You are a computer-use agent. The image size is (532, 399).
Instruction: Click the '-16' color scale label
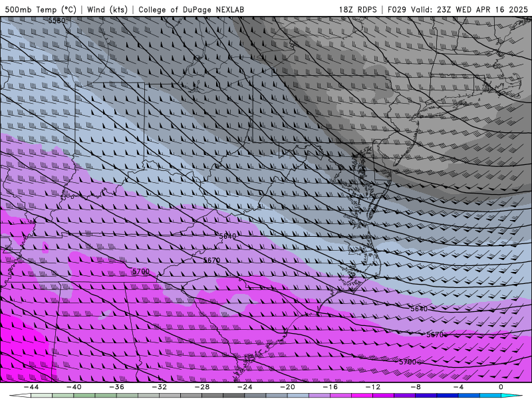coord(330,387)
